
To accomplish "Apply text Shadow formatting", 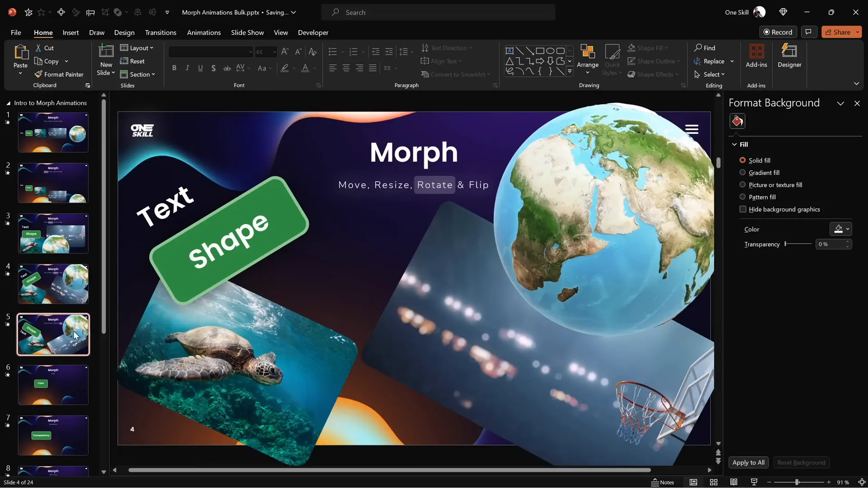I will (213, 68).
